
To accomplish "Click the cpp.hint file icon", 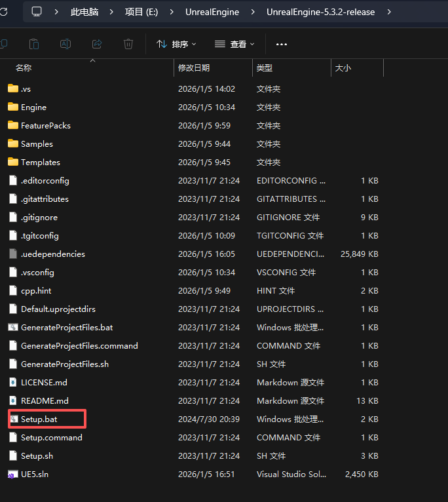I will (x=13, y=291).
